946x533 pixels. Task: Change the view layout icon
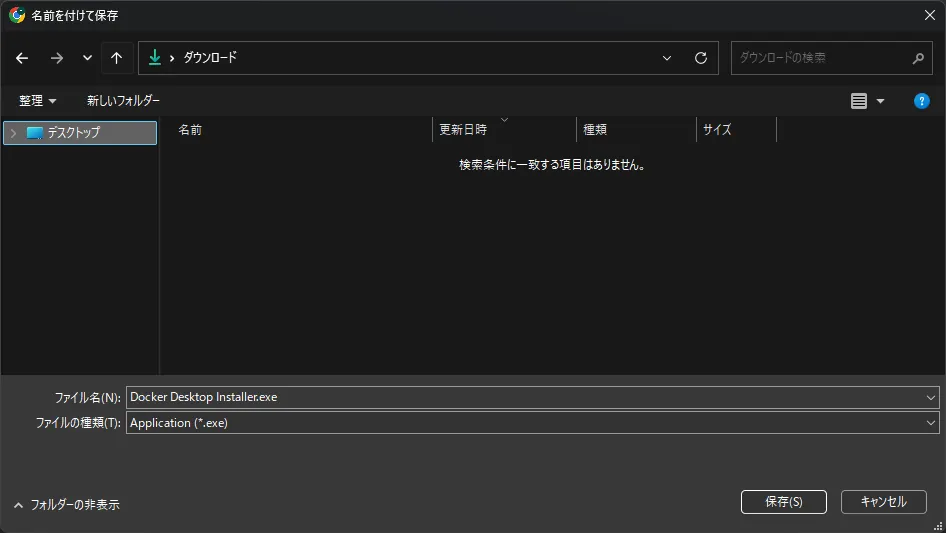click(859, 101)
